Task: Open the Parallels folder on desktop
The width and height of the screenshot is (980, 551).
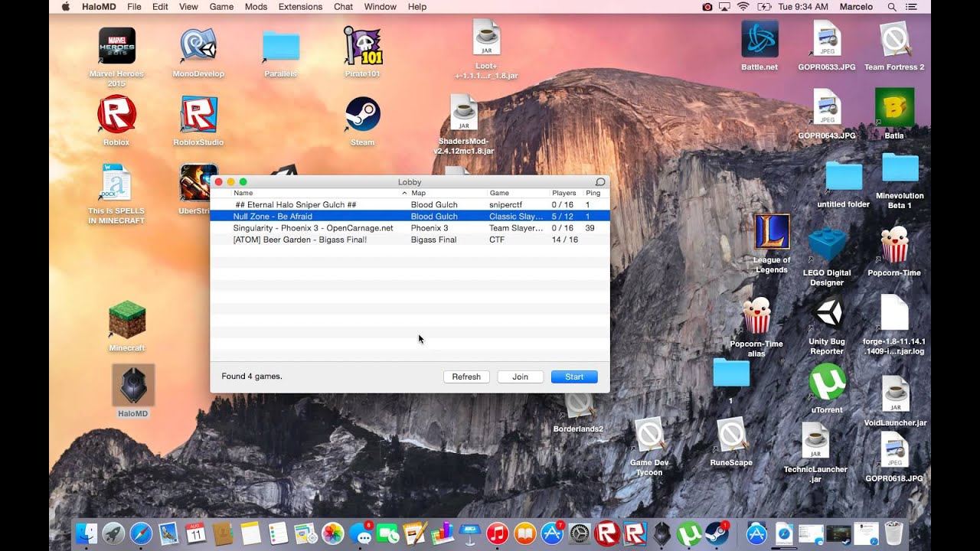Action: pyautogui.click(x=281, y=46)
